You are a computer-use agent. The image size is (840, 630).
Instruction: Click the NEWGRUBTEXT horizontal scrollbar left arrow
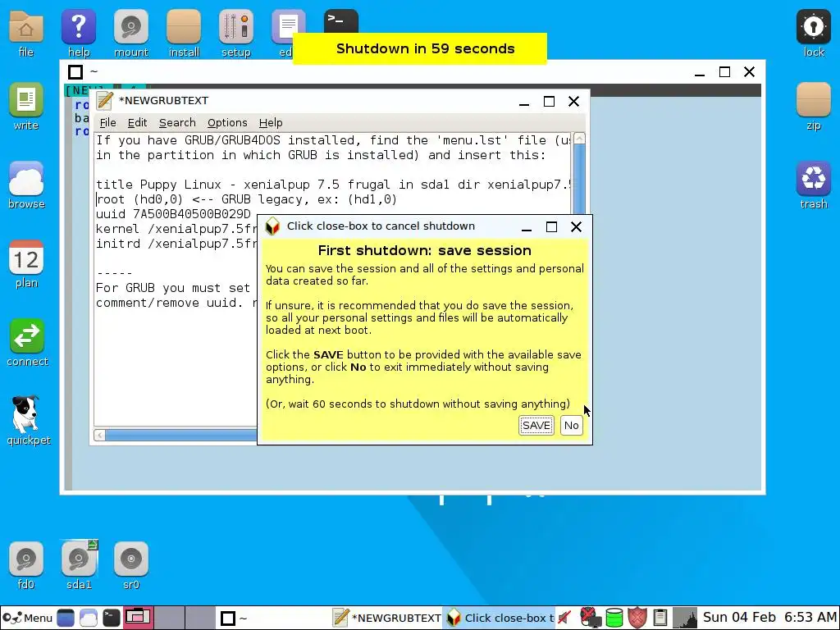[99, 435]
